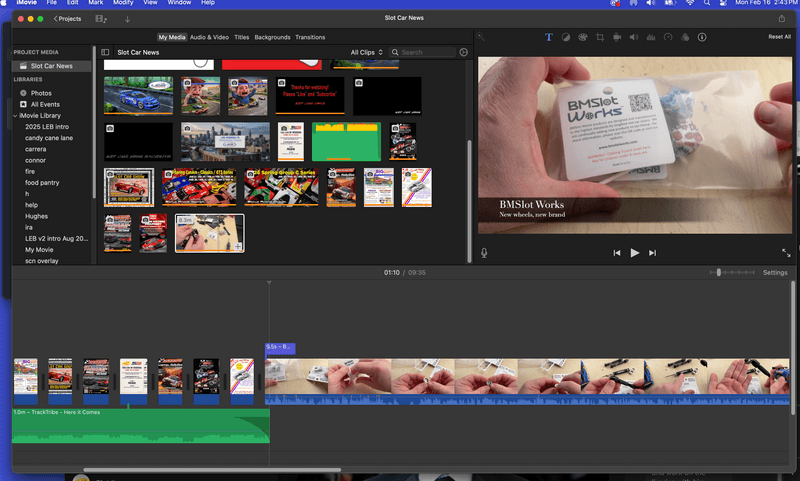Select the city skyline thumbnail
This screenshot has width=800, height=481.
click(226, 141)
